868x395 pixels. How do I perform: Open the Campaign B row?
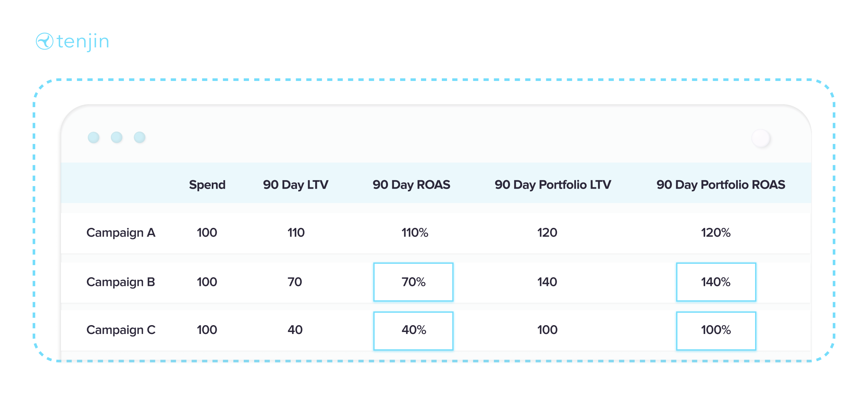pos(120,282)
